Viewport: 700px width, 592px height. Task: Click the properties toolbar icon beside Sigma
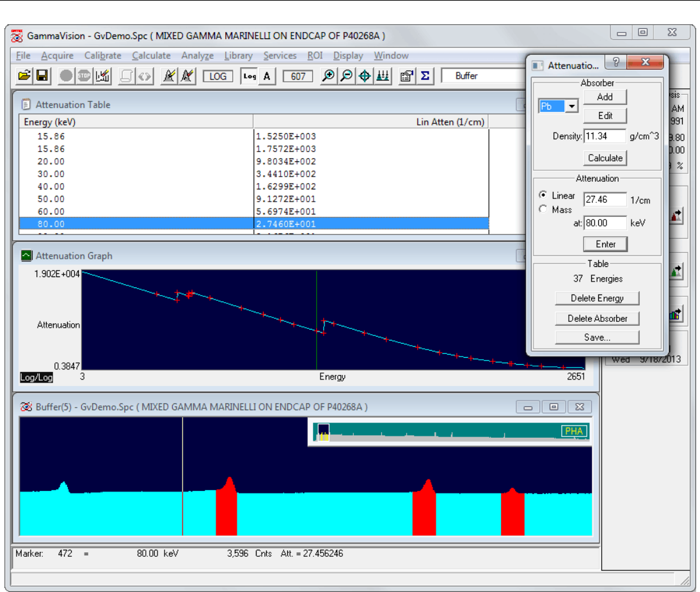tap(406, 76)
